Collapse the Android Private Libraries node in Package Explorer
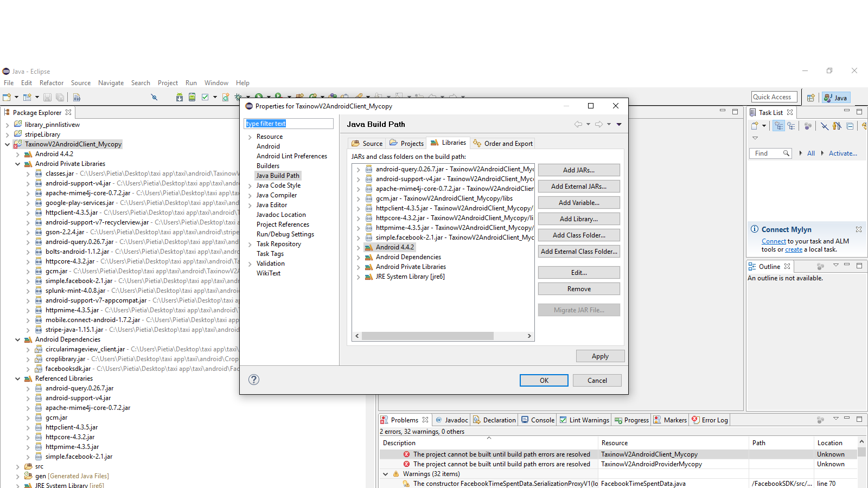The image size is (868, 488). point(17,164)
